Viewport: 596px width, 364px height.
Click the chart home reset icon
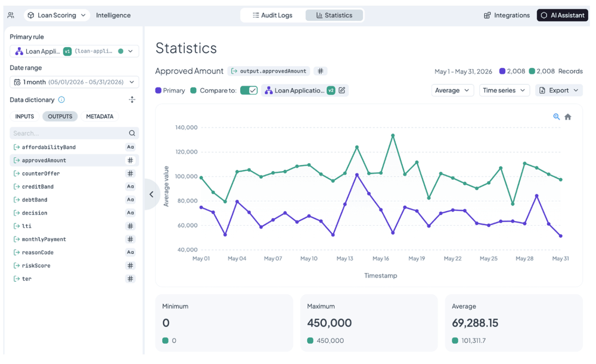(x=568, y=117)
